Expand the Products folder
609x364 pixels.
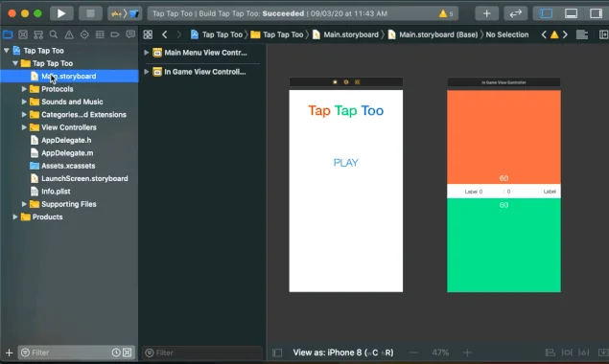coord(15,216)
